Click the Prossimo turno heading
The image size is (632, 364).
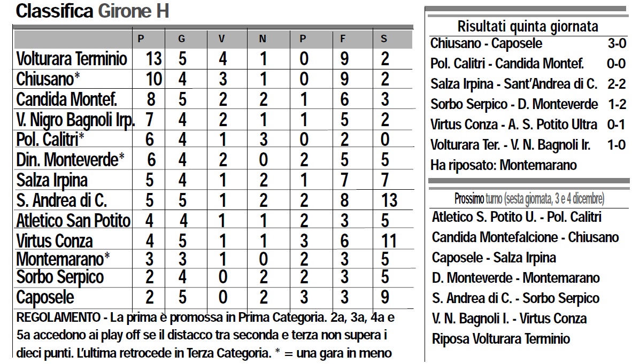pos(529,199)
